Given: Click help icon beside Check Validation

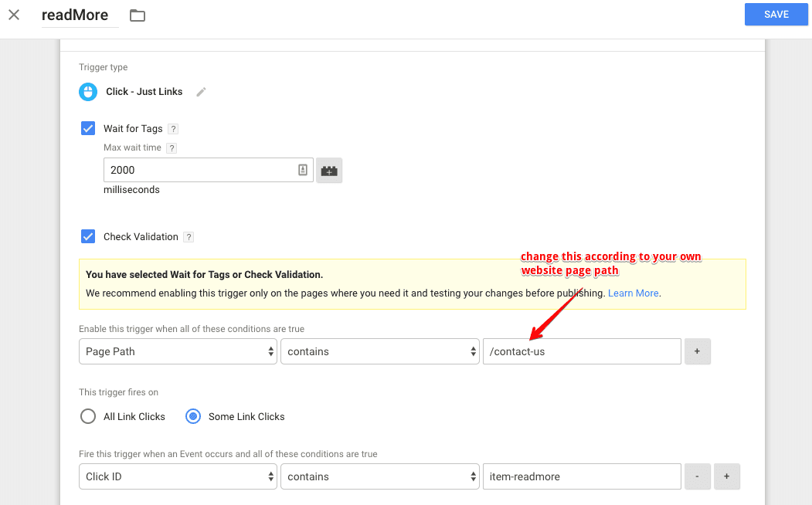Looking at the screenshot, I should (189, 238).
